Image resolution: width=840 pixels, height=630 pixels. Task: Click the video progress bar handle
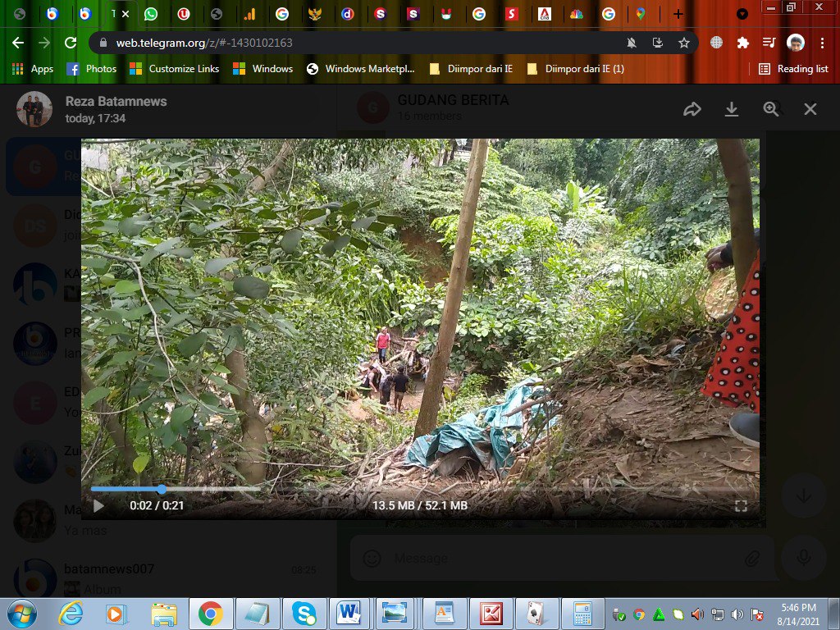tap(162, 489)
